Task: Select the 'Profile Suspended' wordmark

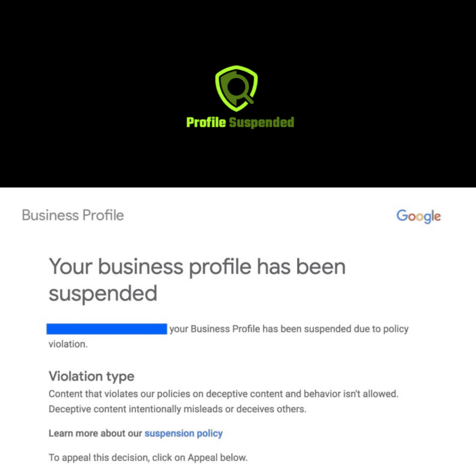Action: (x=239, y=123)
